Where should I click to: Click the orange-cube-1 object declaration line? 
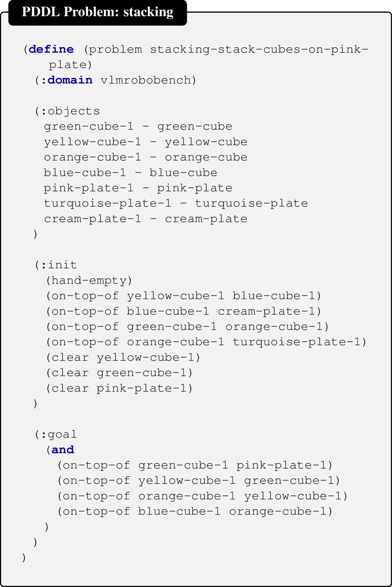(x=146, y=157)
